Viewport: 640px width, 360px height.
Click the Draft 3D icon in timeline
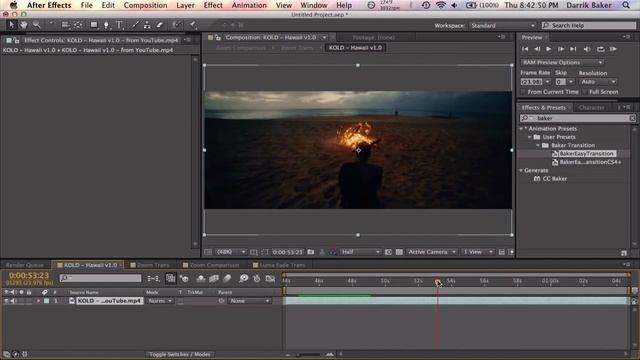pyautogui.click(x=184, y=278)
